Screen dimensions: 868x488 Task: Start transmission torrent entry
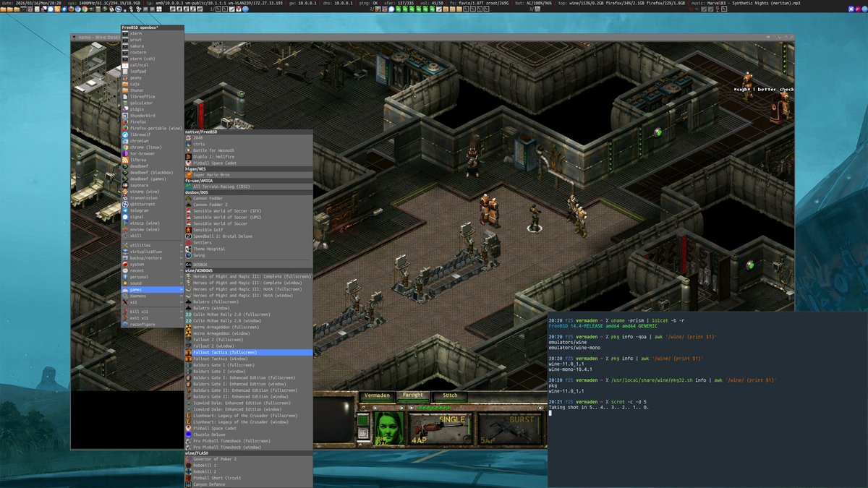[153, 197]
